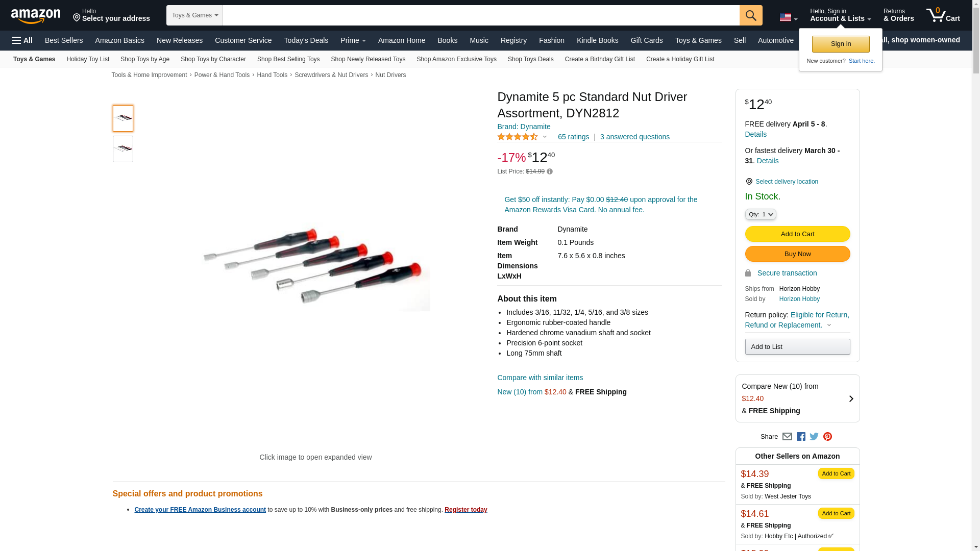Open the All hamburger menu
The height and width of the screenshot is (551, 980).
coord(22,40)
